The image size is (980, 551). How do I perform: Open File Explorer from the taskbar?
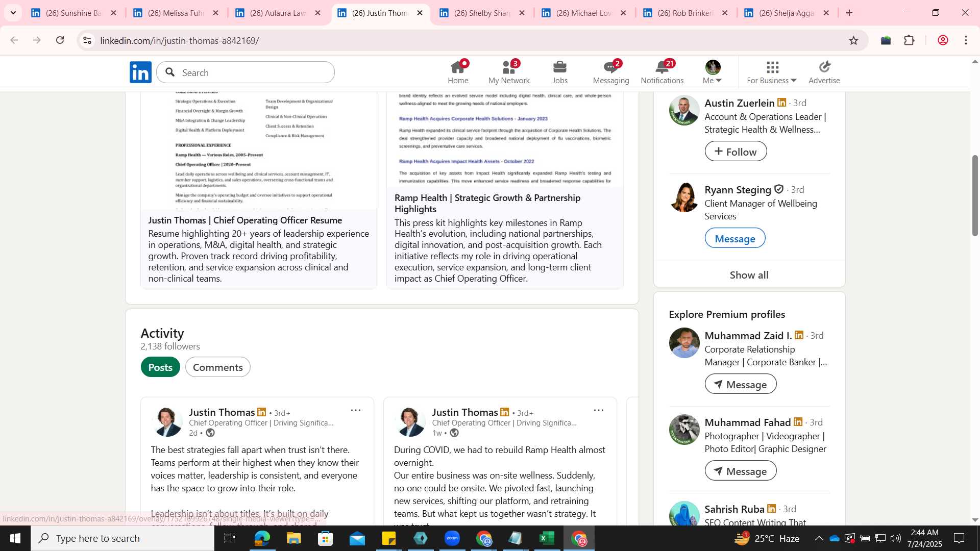click(293, 538)
